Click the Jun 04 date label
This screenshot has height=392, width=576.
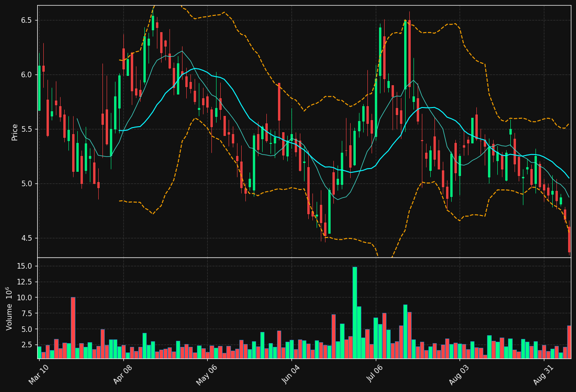291,375
